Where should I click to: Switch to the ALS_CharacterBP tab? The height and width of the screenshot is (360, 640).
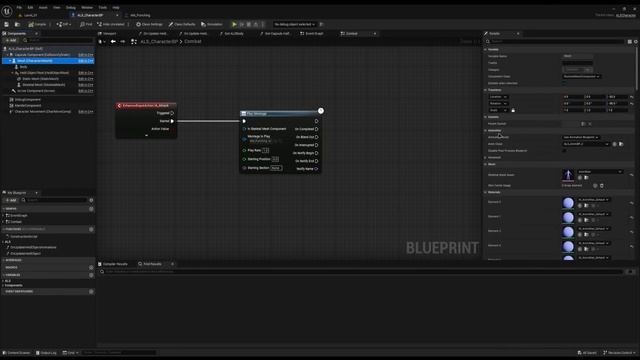click(90, 15)
